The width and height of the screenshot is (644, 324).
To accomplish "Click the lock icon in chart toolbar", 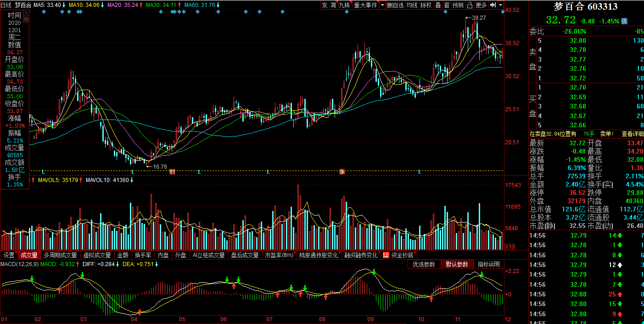I will tap(470, 5).
